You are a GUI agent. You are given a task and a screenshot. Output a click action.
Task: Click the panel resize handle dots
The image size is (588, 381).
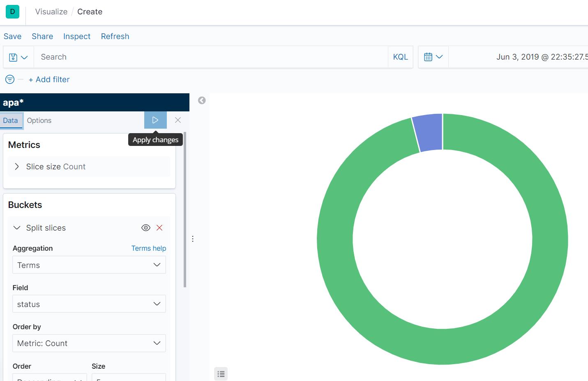[x=193, y=239]
